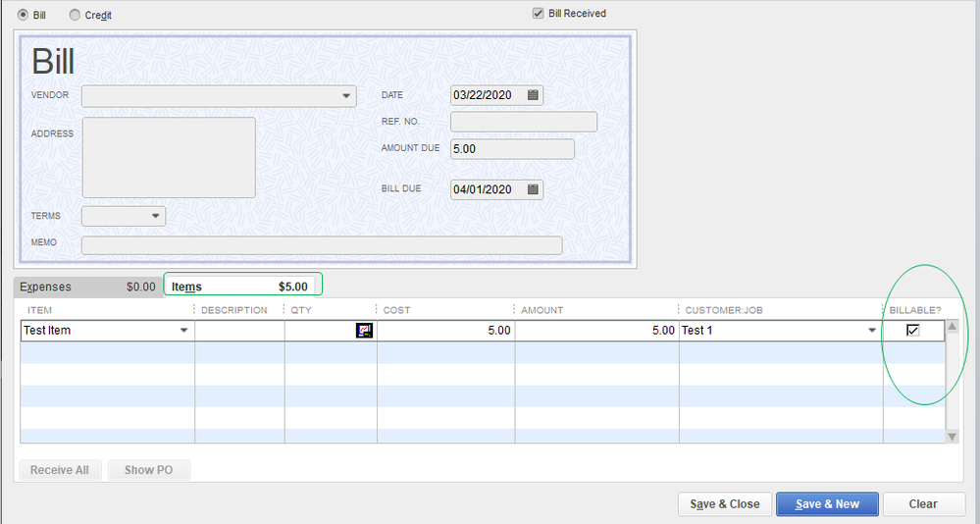
Task: Click the Clear button
Action: pyautogui.click(x=924, y=504)
